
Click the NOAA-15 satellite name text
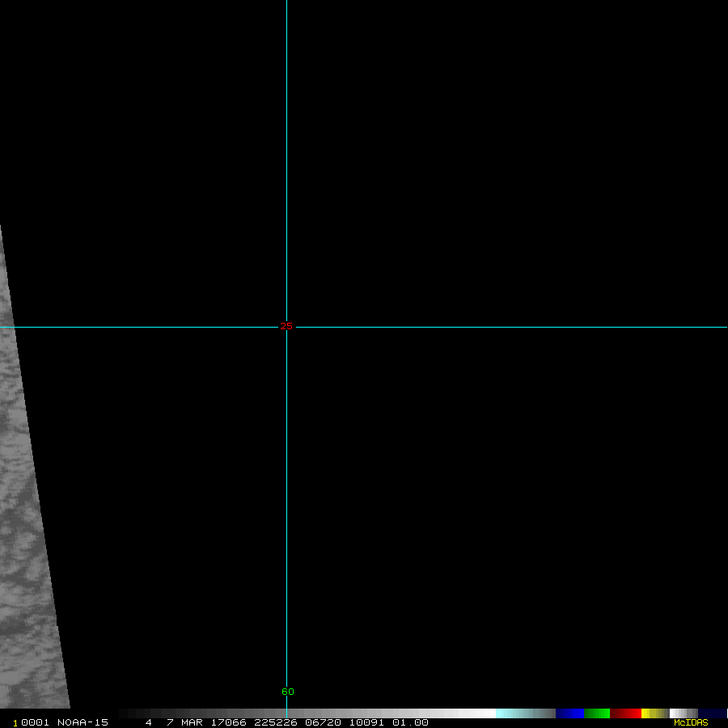(x=83, y=722)
